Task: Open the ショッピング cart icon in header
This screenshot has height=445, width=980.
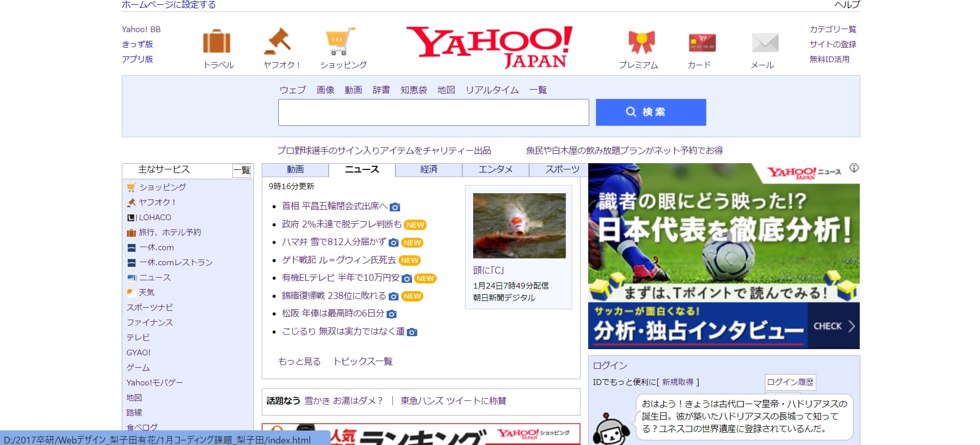Action: point(340,41)
